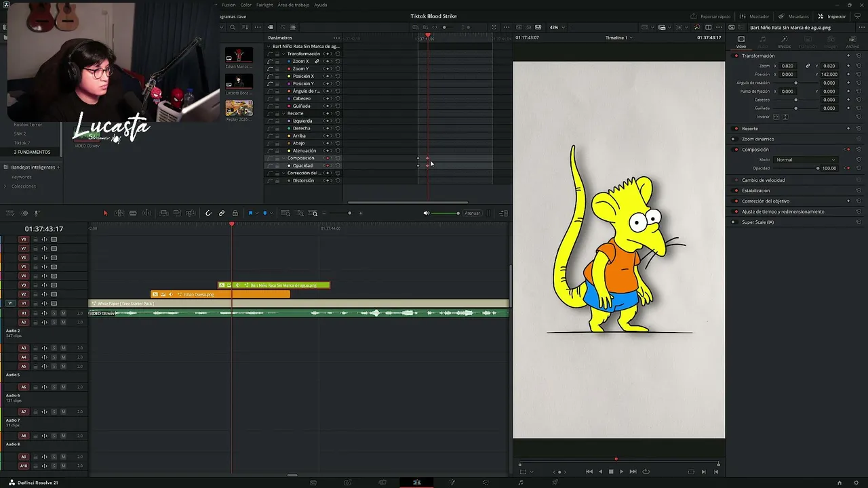Open the Ayuda menu

pos(321,5)
